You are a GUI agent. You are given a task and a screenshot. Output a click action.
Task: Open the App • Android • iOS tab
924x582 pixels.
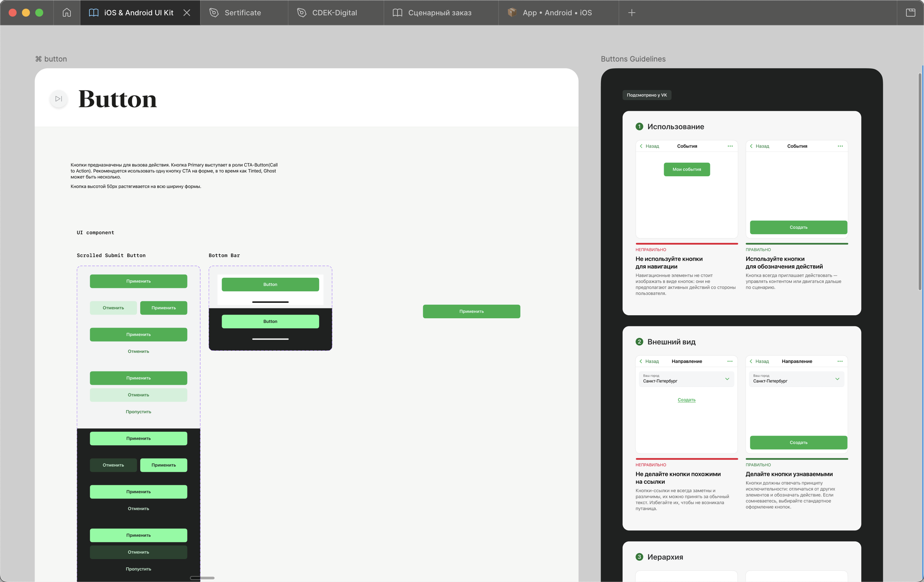click(558, 13)
